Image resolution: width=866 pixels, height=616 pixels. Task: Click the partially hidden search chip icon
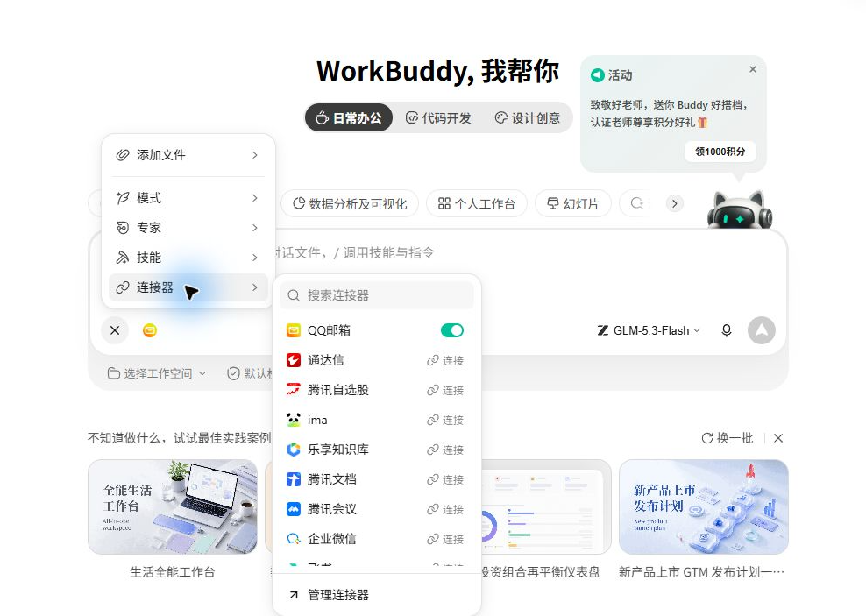637,203
